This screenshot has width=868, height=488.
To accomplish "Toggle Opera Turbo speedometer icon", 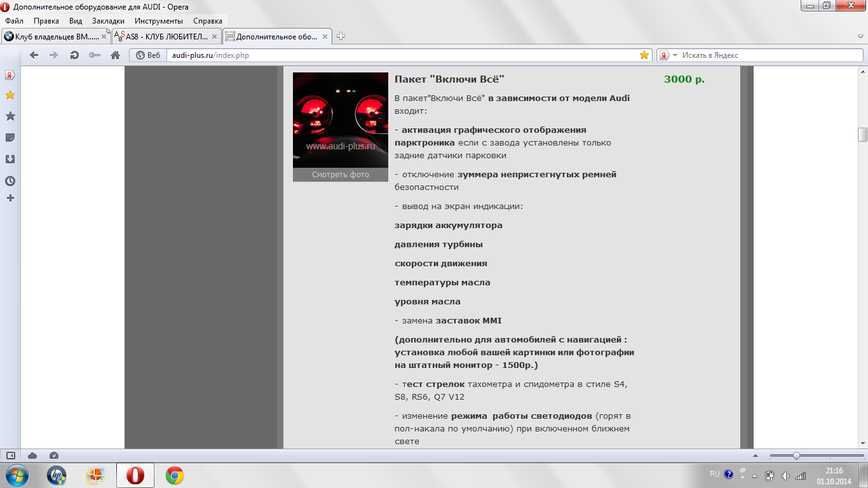I will click(54, 456).
